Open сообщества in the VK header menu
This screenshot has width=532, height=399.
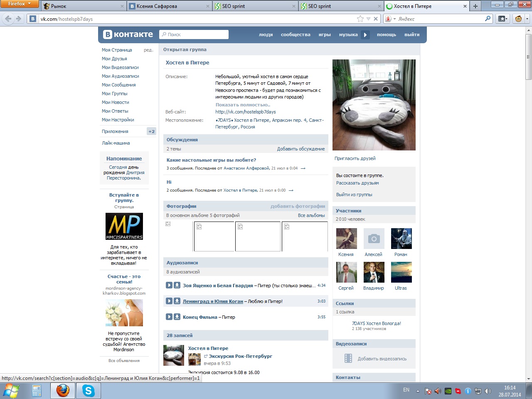click(296, 35)
